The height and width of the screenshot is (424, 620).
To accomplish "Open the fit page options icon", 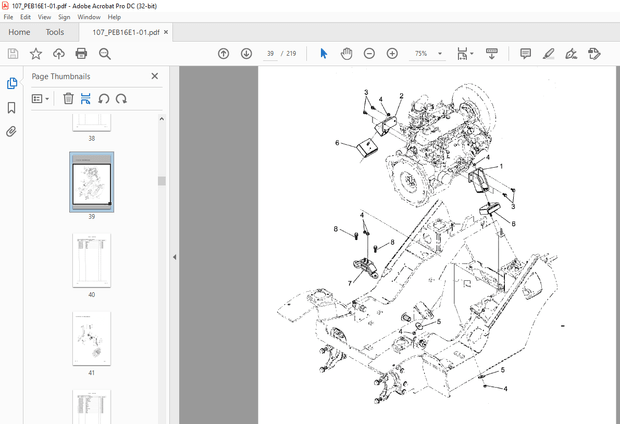I will click(465, 53).
